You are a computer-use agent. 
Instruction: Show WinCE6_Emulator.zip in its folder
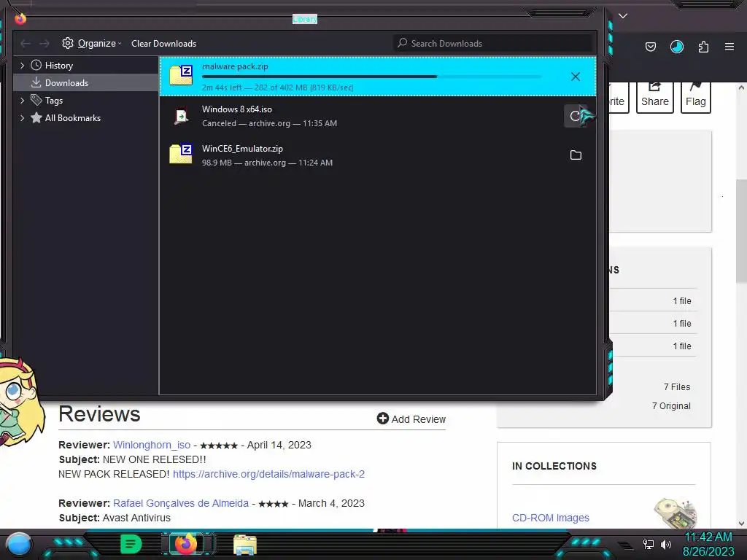click(576, 155)
